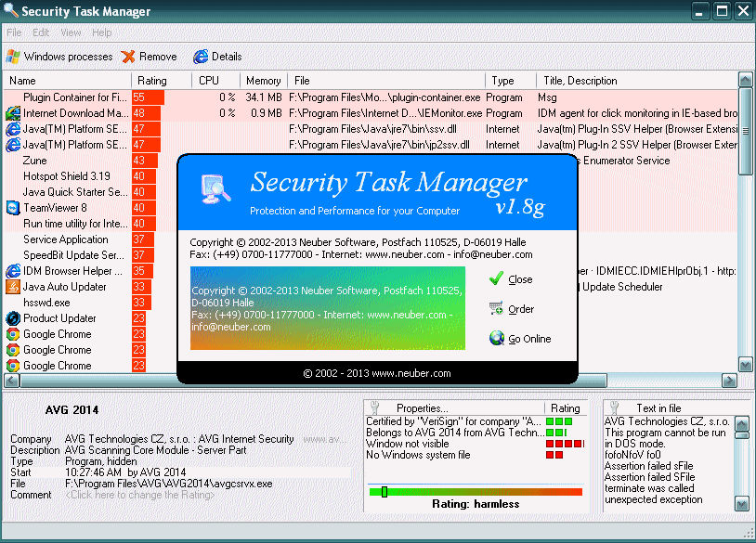The height and width of the screenshot is (543, 756).
Task: Click the wrench icon beside Properties
Action: point(374,407)
